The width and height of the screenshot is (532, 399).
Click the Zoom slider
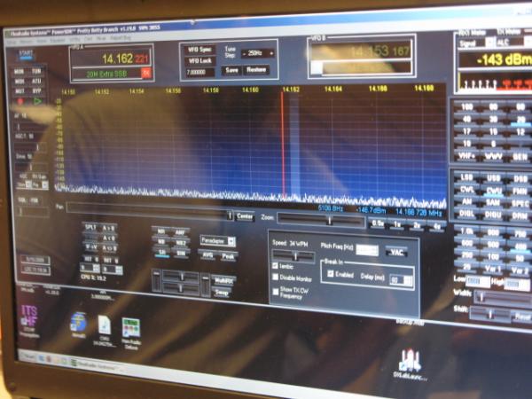[329, 219]
